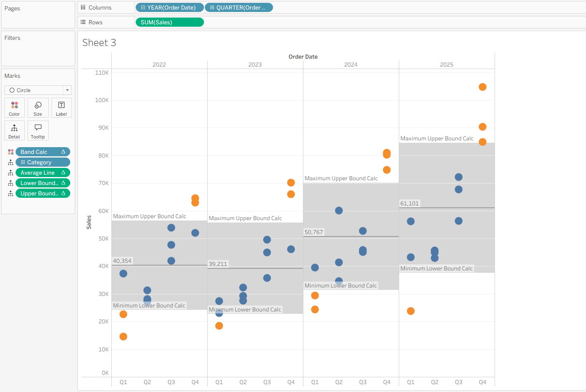Click detail icon beside Lower Bound pill

[x=11, y=183]
